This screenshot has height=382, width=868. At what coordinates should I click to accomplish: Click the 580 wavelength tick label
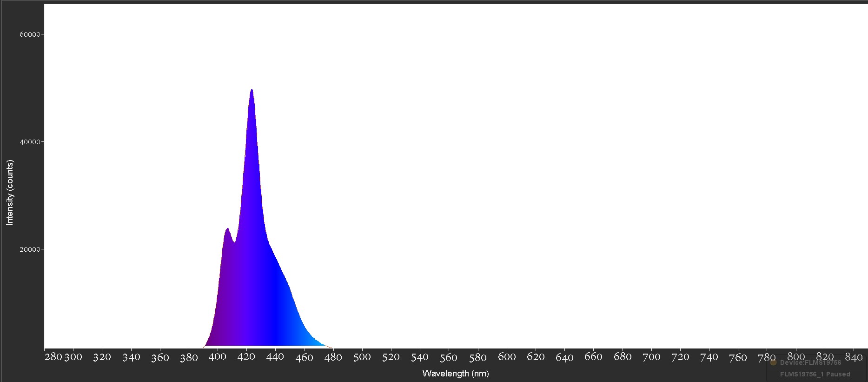pyautogui.click(x=478, y=357)
